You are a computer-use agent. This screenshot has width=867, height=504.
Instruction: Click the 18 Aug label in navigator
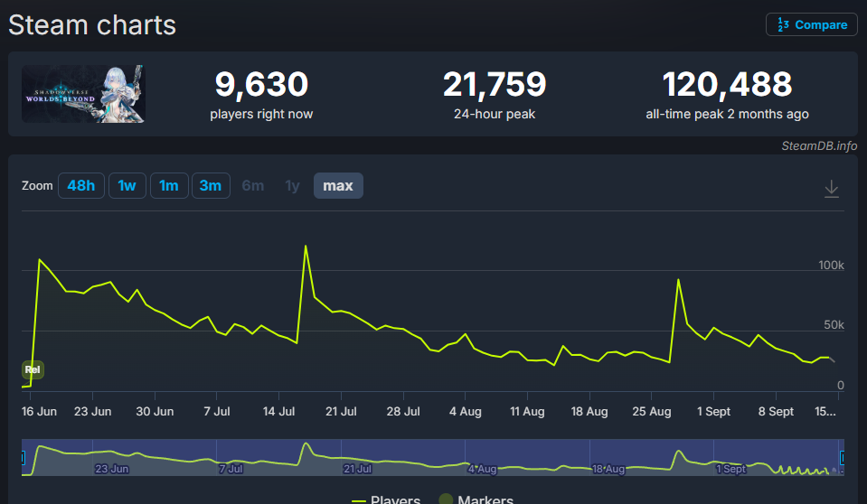click(x=608, y=469)
